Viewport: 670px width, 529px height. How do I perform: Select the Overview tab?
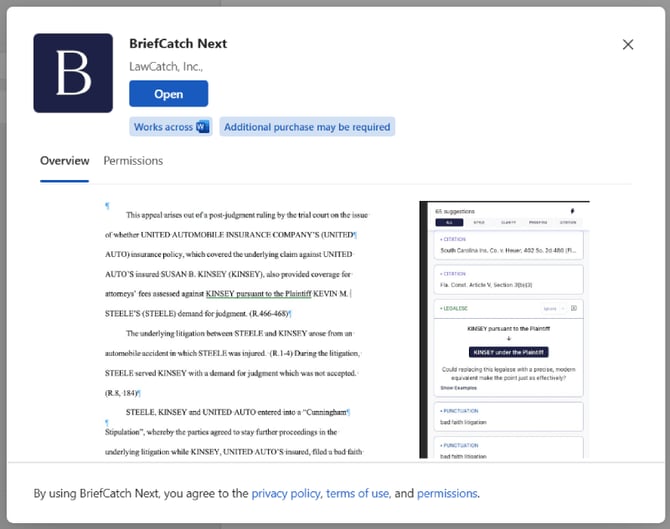65,161
